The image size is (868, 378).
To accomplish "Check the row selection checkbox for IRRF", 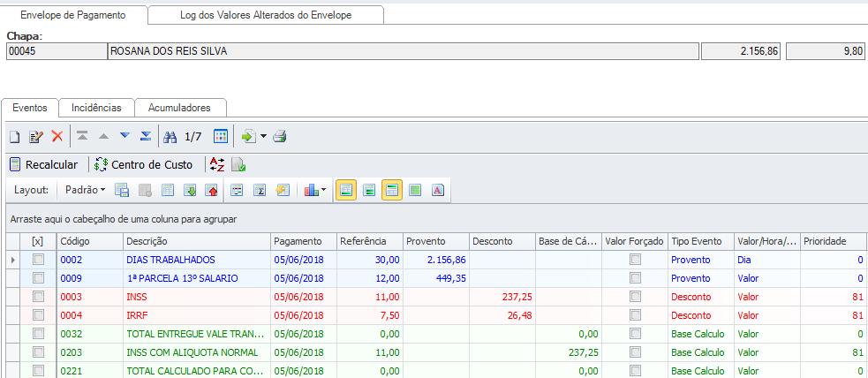I will click(38, 315).
